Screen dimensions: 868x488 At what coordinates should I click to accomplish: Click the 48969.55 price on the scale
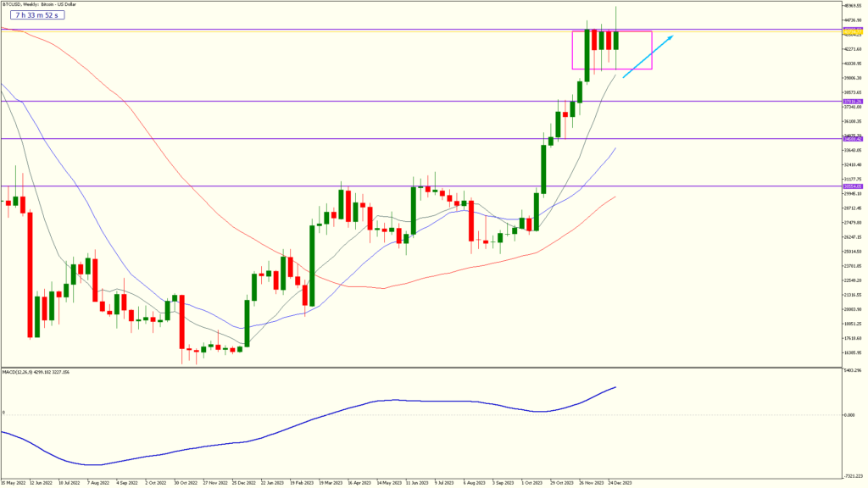click(853, 6)
